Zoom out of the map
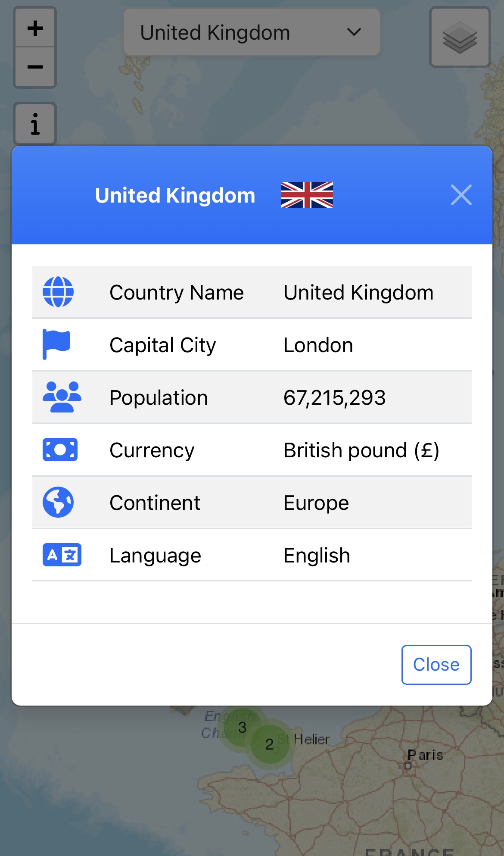504x856 pixels. click(35, 67)
